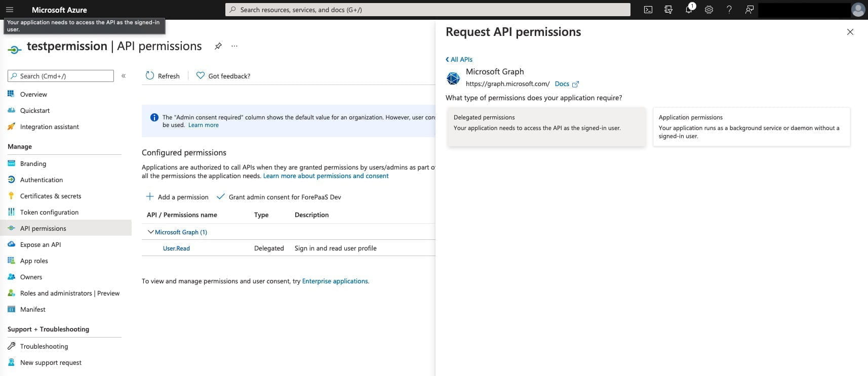
Task: Focus the sidebar Search (Cmd+/) field
Action: 61,76
